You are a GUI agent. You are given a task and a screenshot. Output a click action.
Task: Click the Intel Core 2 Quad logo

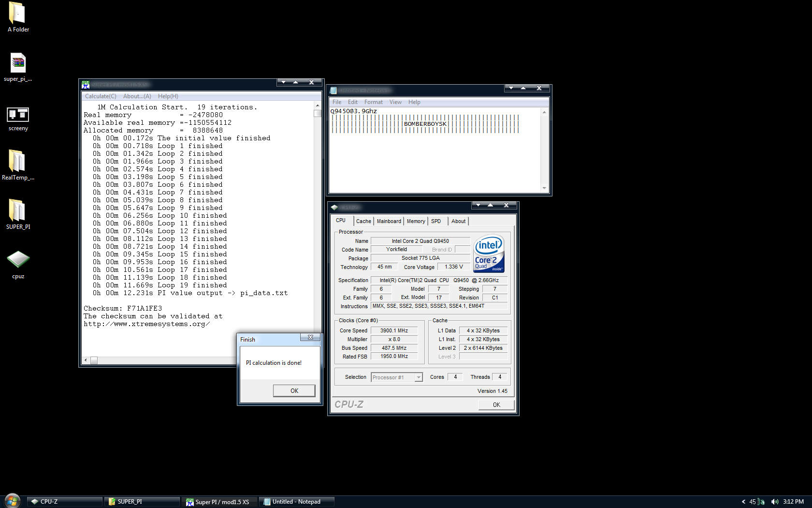pyautogui.click(x=489, y=254)
